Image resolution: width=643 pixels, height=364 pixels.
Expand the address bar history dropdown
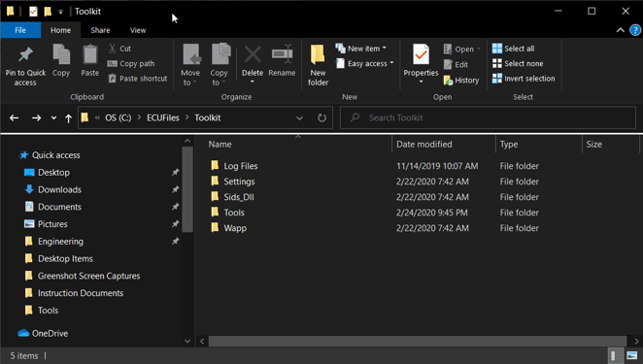300,118
